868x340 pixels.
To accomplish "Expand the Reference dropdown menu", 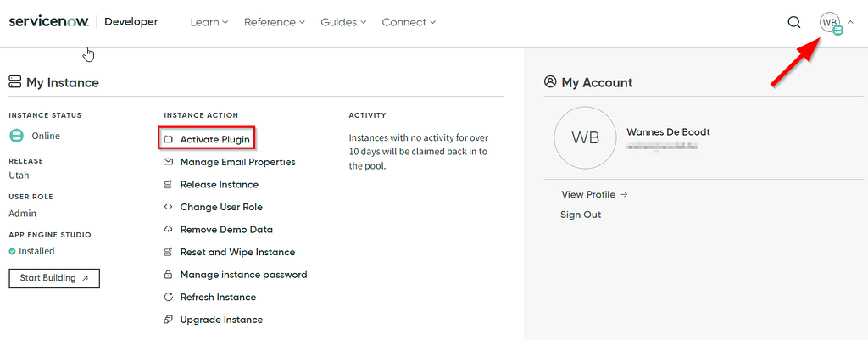I will pyautogui.click(x=275, y=22).
